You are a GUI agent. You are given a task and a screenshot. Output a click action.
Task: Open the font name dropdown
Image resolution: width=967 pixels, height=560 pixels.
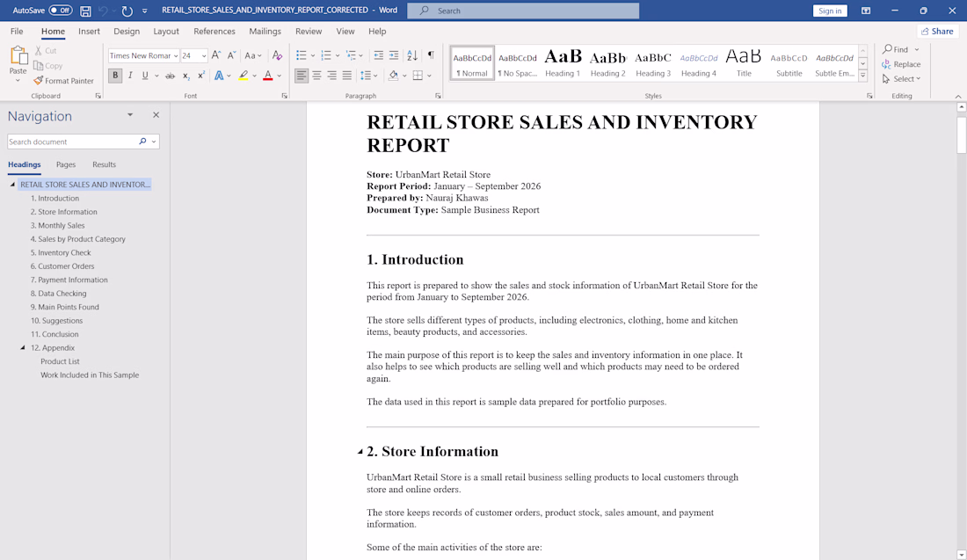[176, 56]
